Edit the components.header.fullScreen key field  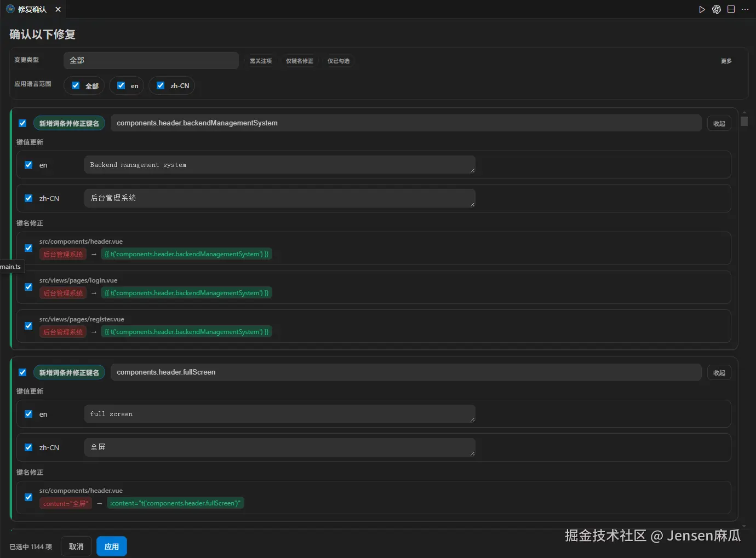coord(406,372)
